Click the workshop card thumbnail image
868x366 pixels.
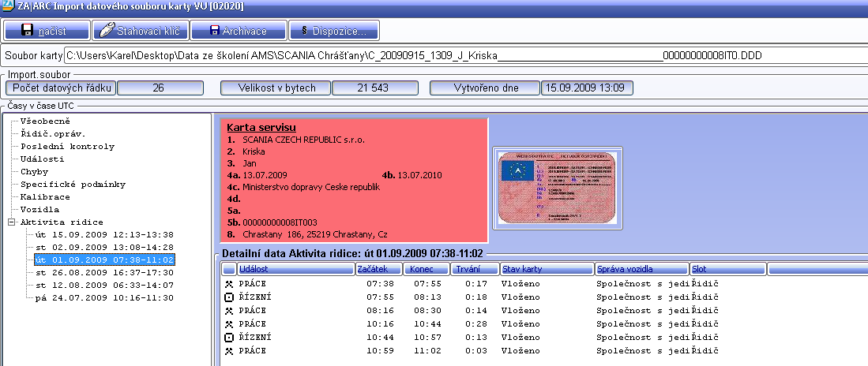[x=558, y=188]
